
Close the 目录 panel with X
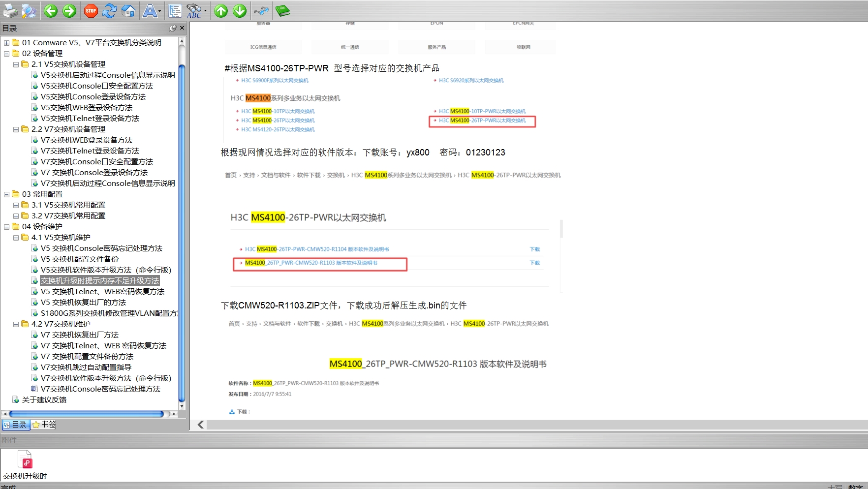(x=182, y=28)
